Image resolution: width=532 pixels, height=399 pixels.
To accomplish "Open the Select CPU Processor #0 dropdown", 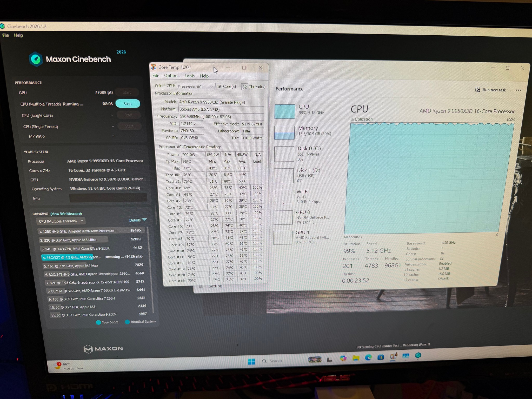I will [x=195, y=87].
